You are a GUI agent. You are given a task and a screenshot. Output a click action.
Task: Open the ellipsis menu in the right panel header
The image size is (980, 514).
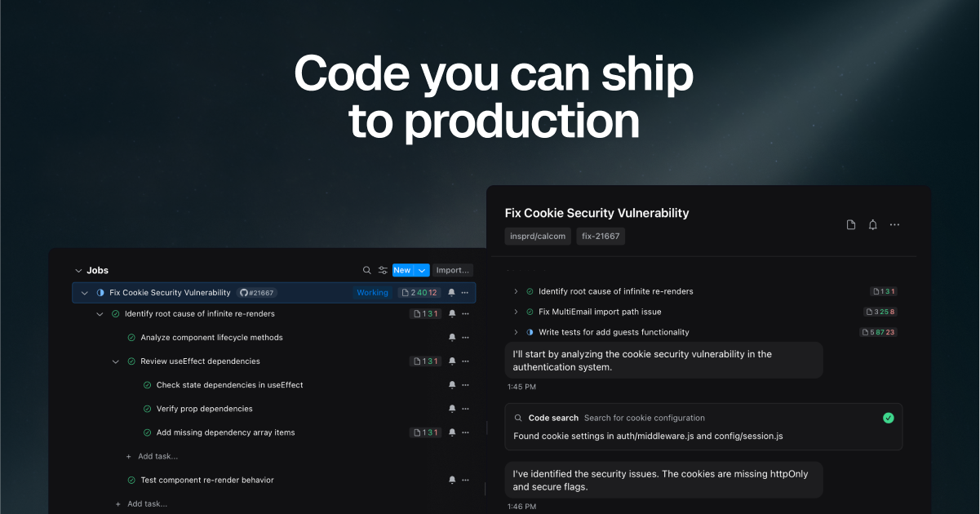point(894,224)
